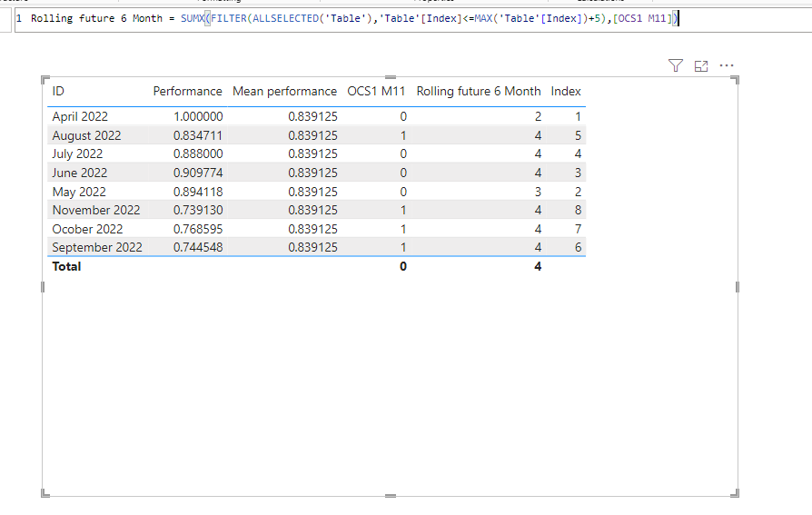Image resolution: width=812 pixels, height=515 pixels.
Task: Click rolling value 3 in May row
Action: coord(538,192)
